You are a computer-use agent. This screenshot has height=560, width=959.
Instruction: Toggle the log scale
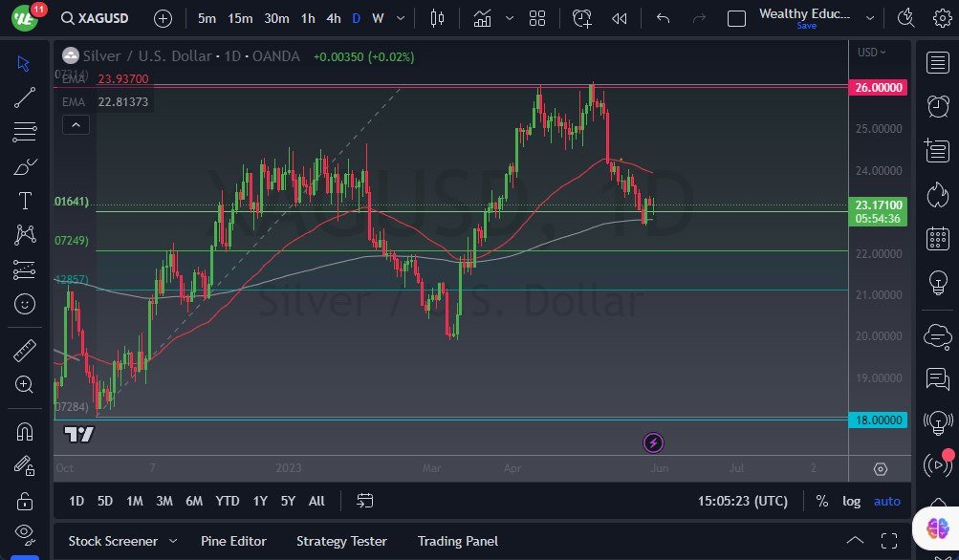tap(851, 501)
